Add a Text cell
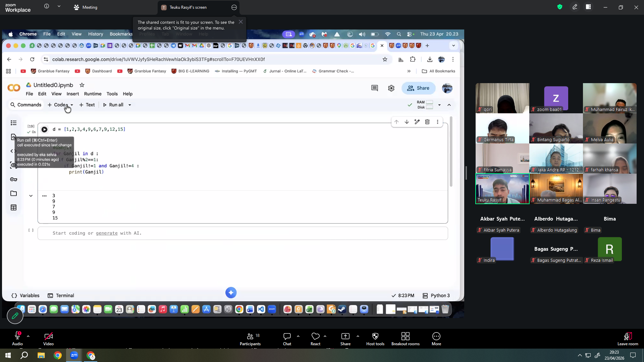 [x=87, y=105]
